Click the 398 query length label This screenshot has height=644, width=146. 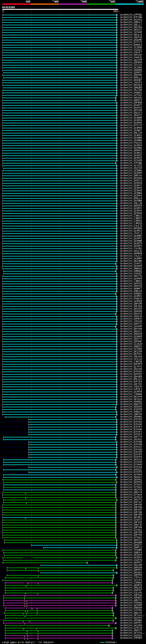click(x=115, y=11)
